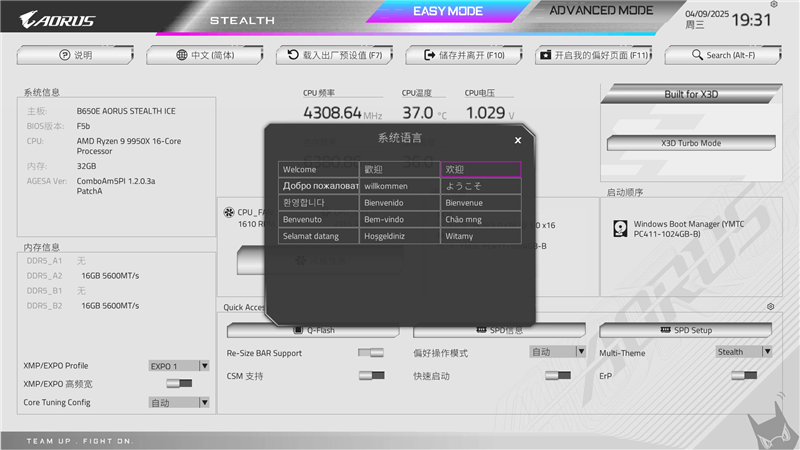
Task: Click the B650E AORUS STEALTH ICE motherboard name
Action: click(x=126, y=111)
